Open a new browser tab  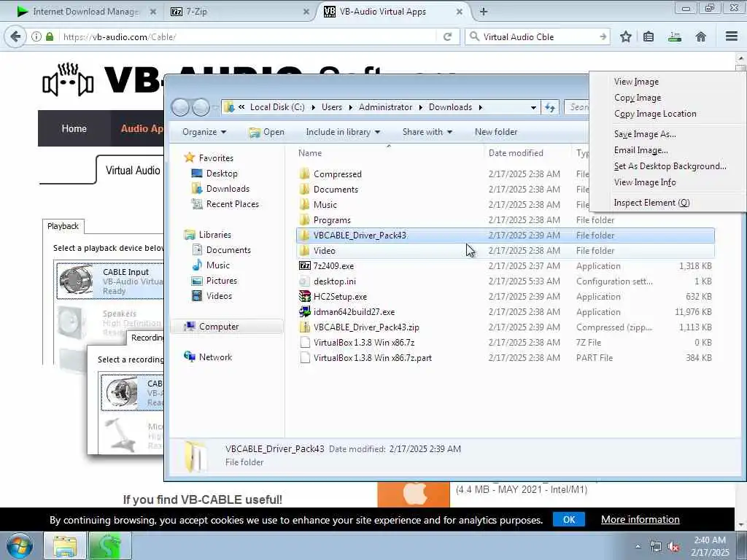coord(484,12)
